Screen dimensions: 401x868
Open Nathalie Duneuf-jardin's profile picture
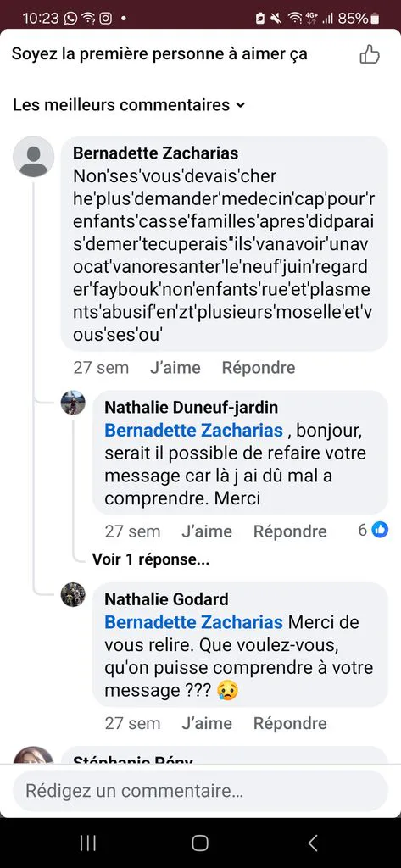point(73,403)
